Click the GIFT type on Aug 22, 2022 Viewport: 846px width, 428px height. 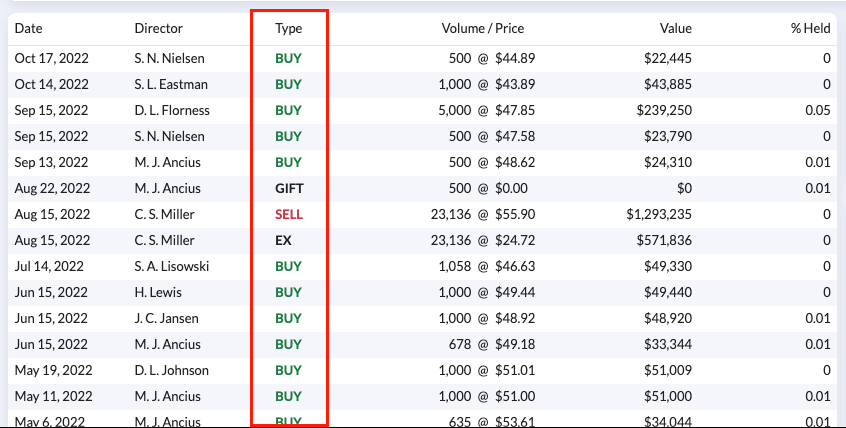click(x=288, y=188)
